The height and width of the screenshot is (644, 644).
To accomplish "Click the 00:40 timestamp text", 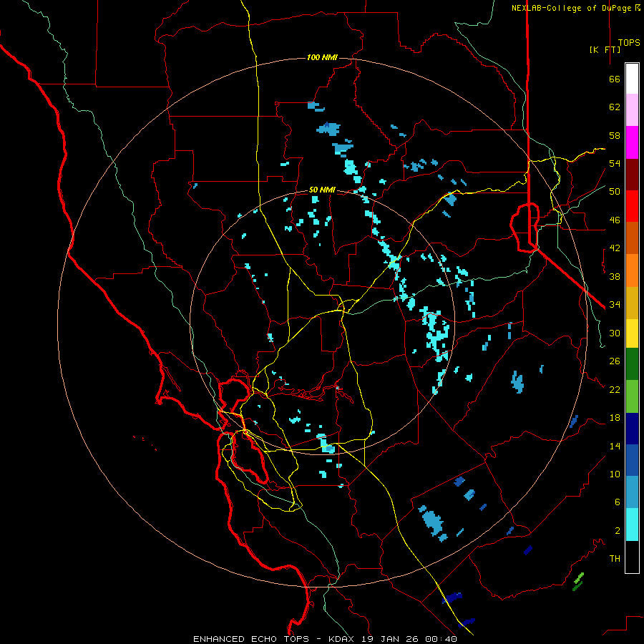I will pos(441,639).
